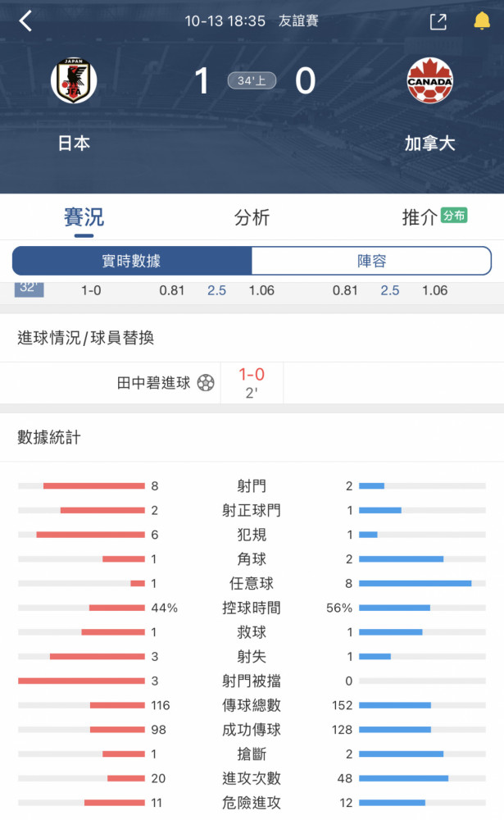Image resolution: width=504 pixels, height=820 pixels.
Task: Open the 推介 tab
Action: coord(420,217)
